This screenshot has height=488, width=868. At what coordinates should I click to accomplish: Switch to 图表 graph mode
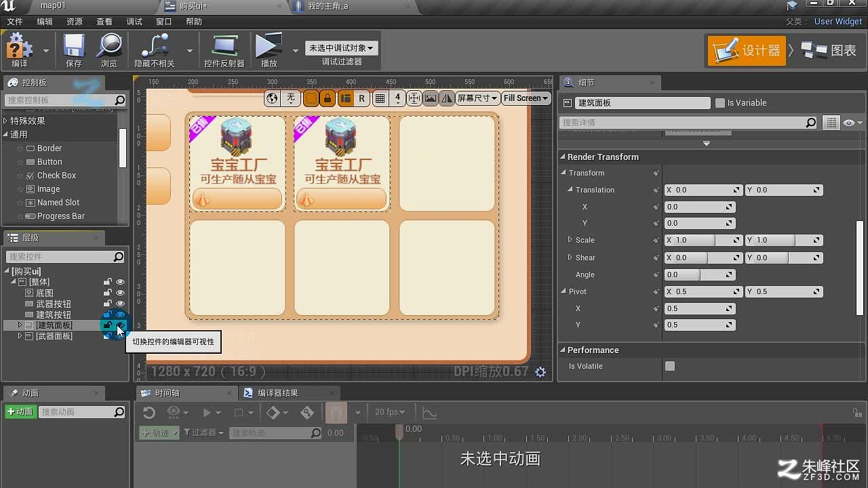point(829,51)
